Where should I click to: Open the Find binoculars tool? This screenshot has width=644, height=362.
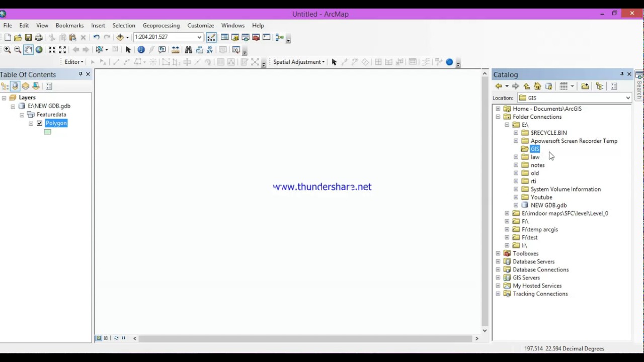pos(188,49)
